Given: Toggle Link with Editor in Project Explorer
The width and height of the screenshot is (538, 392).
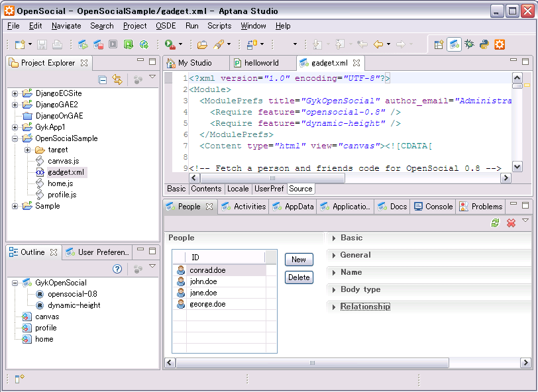Looking at the screenshot, I should 117,79.
